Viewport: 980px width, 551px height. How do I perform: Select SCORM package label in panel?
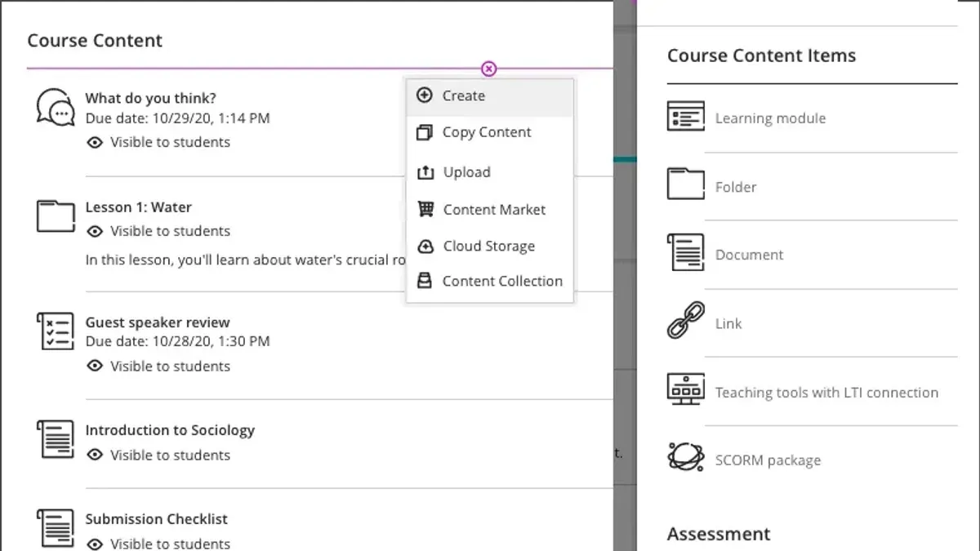tap(768, 460)
